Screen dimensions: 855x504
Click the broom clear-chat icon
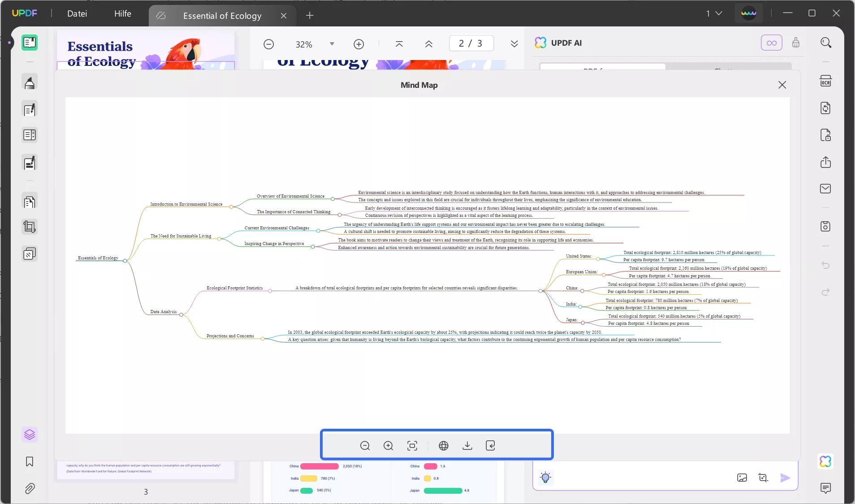[796, 43]
